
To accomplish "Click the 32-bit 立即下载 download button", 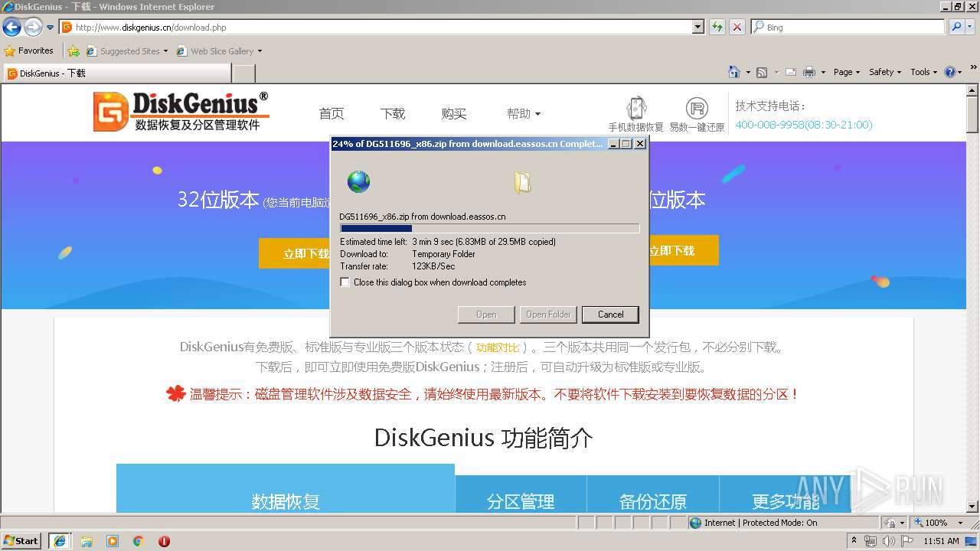I will [295, 253].
